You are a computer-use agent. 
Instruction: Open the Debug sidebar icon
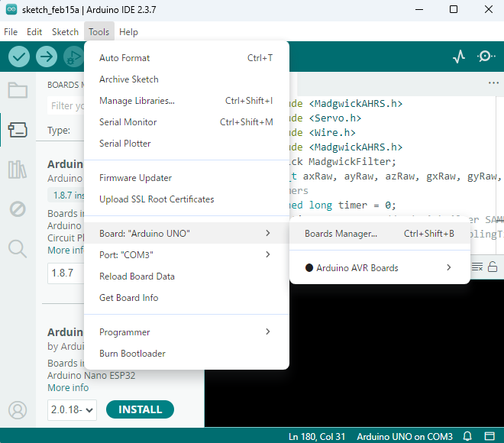(x=18, y=209)
